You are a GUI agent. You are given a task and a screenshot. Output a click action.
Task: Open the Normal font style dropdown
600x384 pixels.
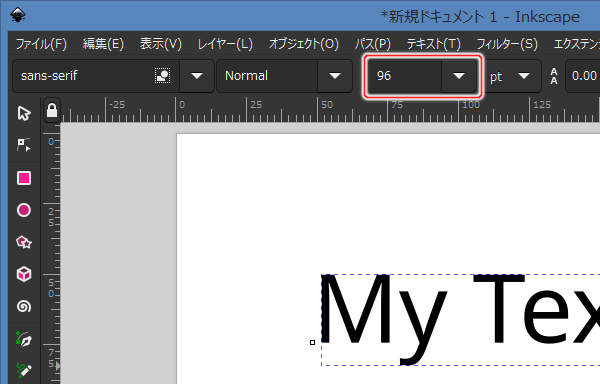tap(335, 76)
